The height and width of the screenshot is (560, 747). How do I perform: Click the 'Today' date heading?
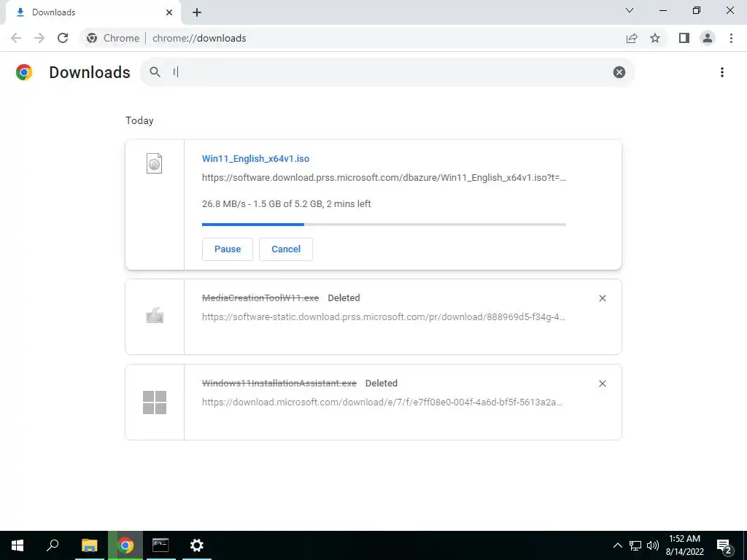click(139, 120)
